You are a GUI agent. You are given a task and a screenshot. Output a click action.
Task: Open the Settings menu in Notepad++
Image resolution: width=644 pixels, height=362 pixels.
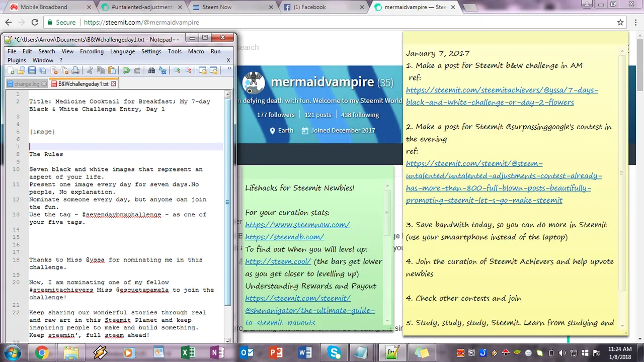click(151, 51)
